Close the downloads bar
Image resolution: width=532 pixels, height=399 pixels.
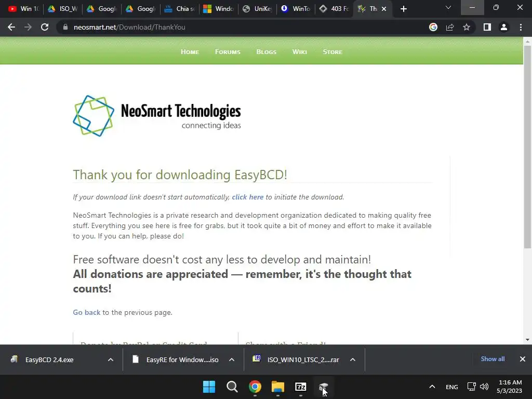(x=523, y=359)
